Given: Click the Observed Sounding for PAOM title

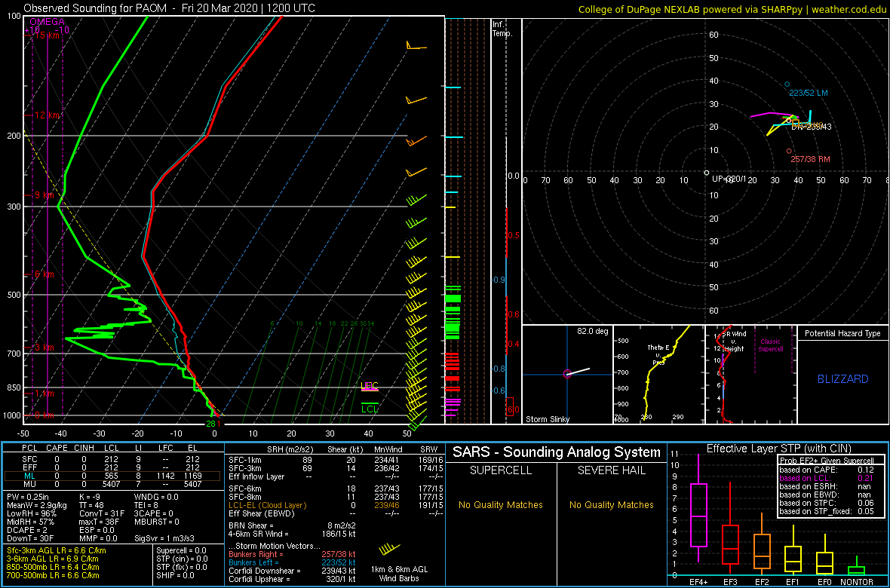Looking at the screenshot, I should click(170, 8).
